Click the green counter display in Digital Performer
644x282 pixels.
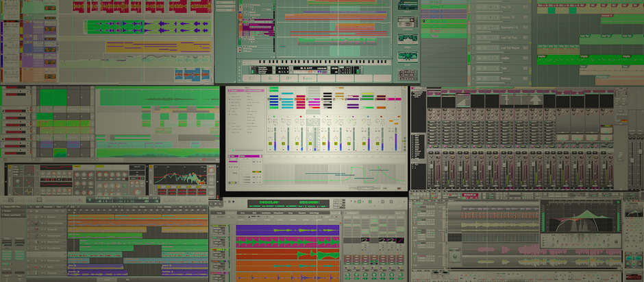(x=288, y=204)
